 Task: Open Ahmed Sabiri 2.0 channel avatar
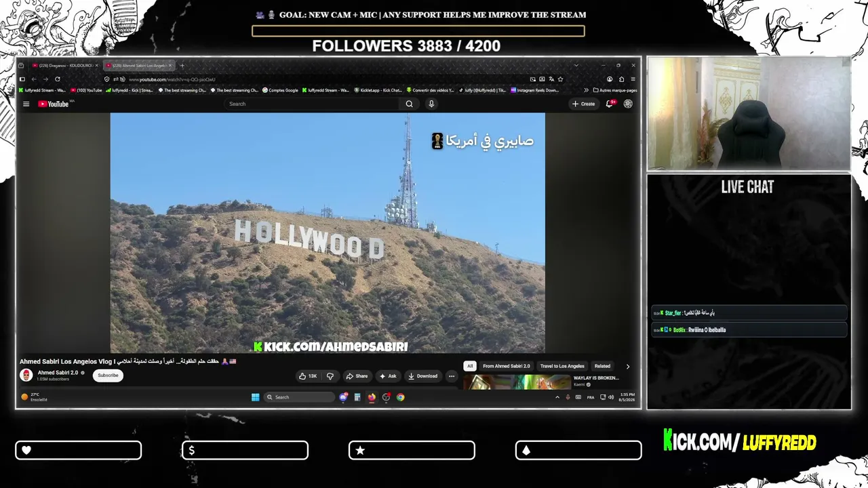(x=26, y=375)
